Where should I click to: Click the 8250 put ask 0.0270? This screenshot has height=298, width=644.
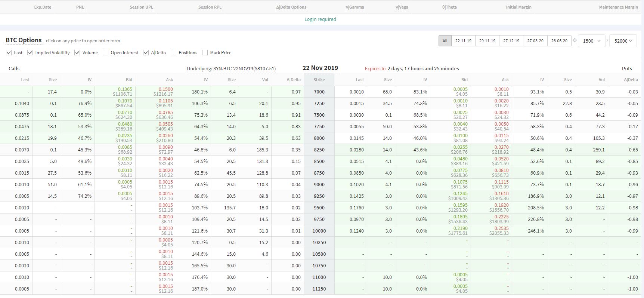point(501,147)
